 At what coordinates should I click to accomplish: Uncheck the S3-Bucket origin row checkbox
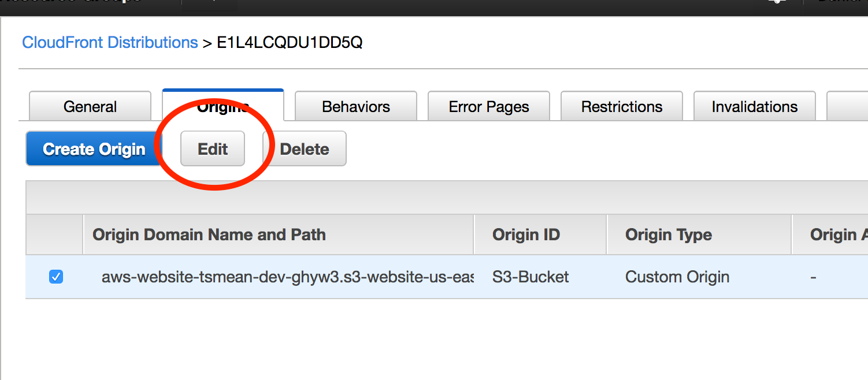pos(56,277)
